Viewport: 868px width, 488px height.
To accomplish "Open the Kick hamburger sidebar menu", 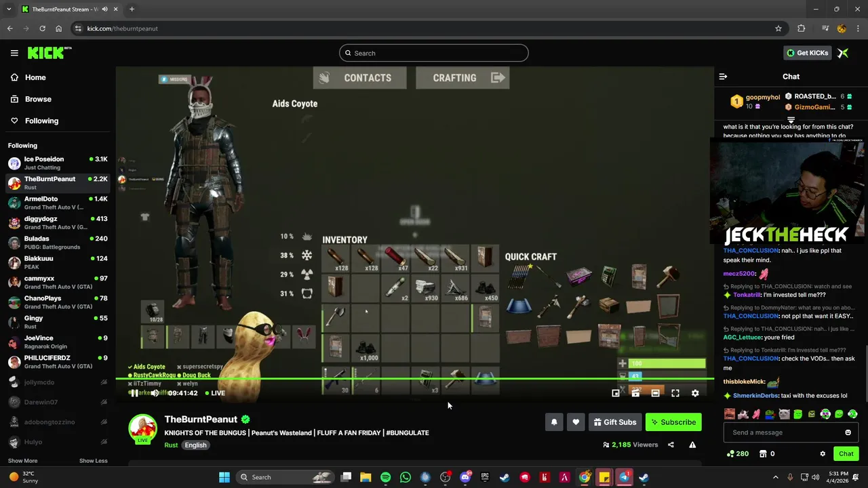I will [x=14, y=53].
